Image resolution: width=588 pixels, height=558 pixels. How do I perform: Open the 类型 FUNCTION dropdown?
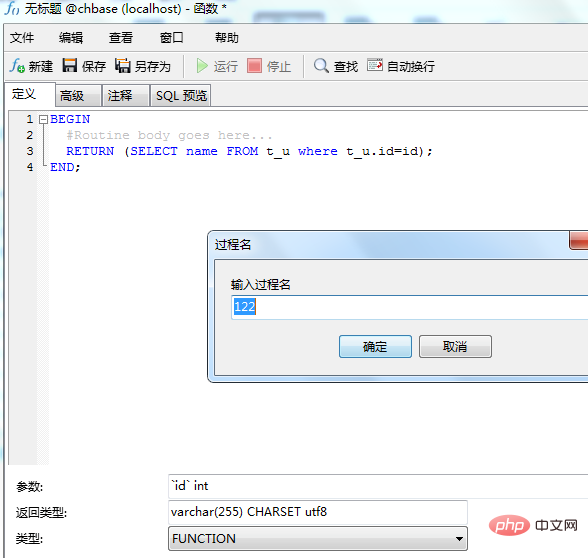[x=318, y=538]
